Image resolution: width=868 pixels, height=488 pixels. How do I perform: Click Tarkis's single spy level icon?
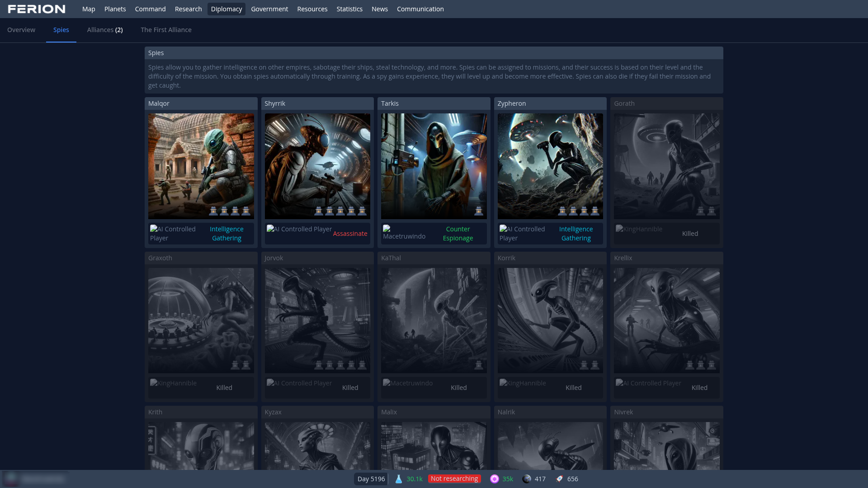[x=479, y=211]
